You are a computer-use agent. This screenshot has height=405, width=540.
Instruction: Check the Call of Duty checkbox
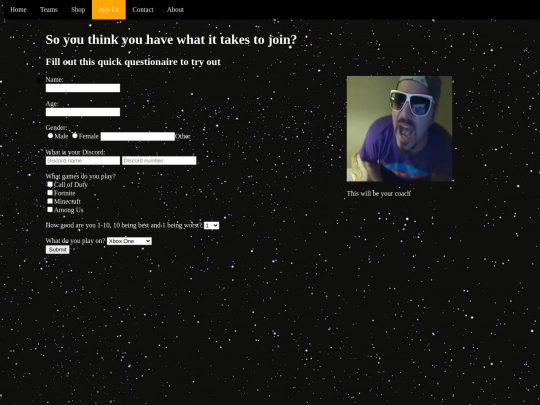(50, 184)
